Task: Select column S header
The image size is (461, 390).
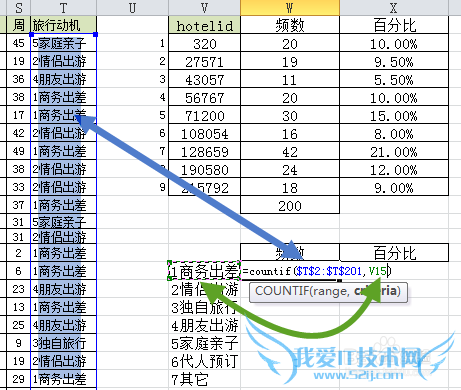Action: pos(18,8)
